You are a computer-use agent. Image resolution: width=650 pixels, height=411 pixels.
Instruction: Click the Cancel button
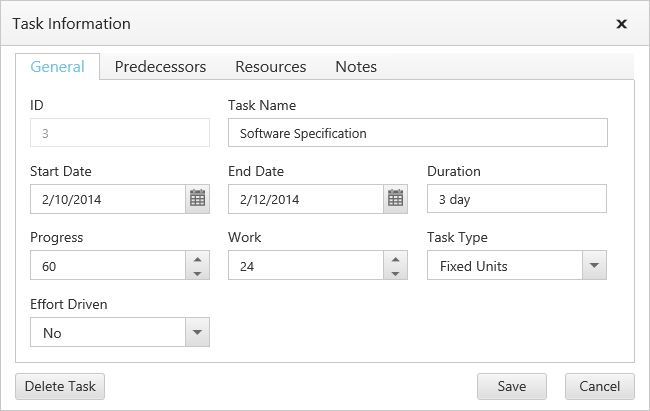click(x=599, y=386)
